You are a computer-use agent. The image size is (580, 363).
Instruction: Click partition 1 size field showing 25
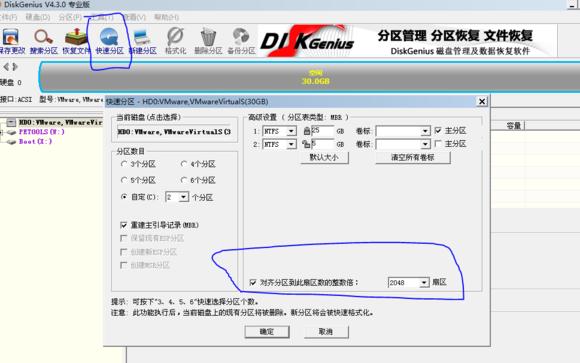(x=323, y=131)
